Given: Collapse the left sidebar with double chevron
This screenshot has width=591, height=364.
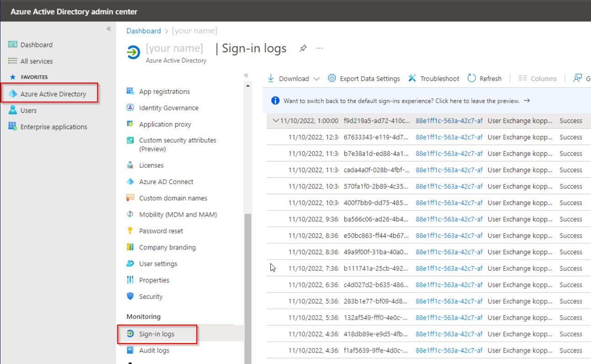Looking at the screenshot, I should tap(109, 29).
